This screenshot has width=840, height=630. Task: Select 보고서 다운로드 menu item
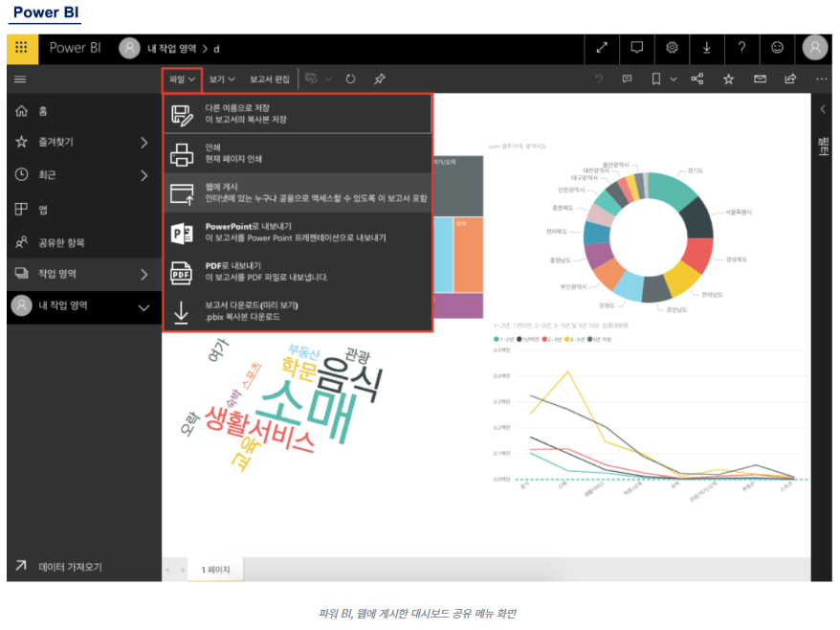[x=298, y=311]
